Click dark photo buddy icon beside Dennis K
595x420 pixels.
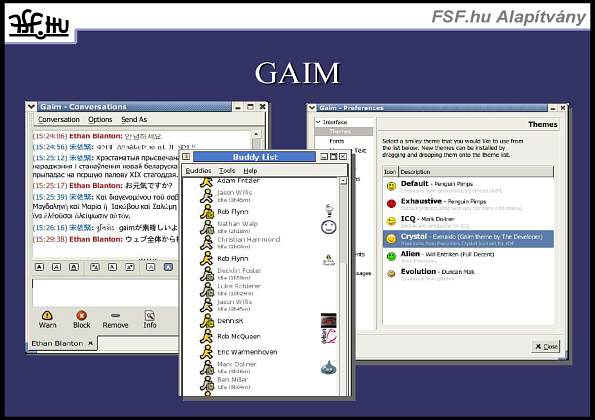click(x=329, y=320)
